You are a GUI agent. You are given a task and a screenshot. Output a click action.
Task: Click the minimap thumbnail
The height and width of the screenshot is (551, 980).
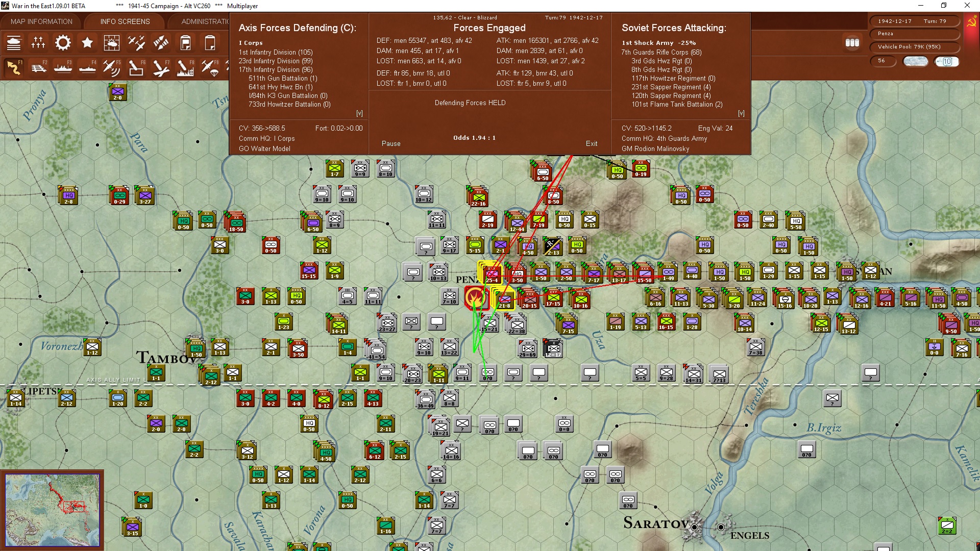[53, 510]
